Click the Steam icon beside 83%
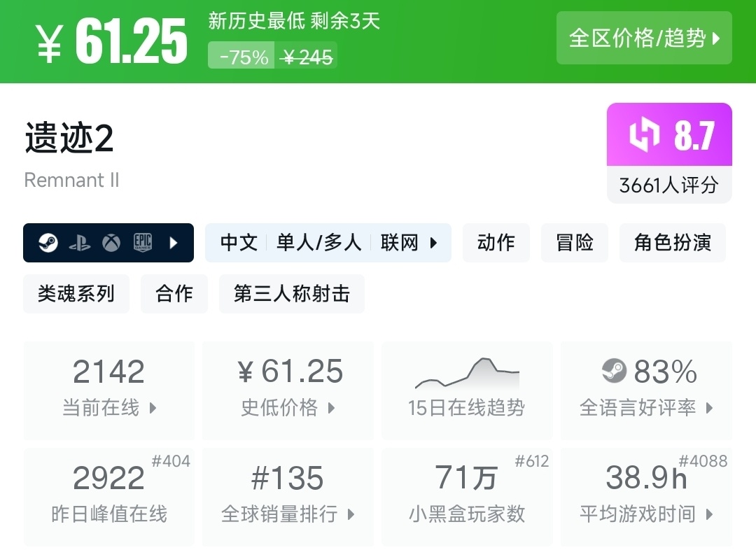The height and width of the screenshot is (557, 756). (x=614, y=371)
